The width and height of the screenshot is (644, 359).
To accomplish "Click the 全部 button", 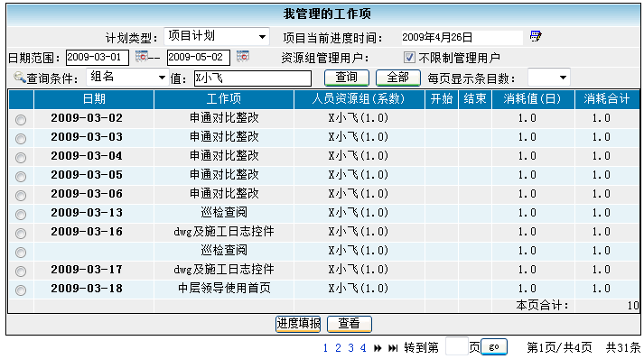I will [x=398, y=78].
